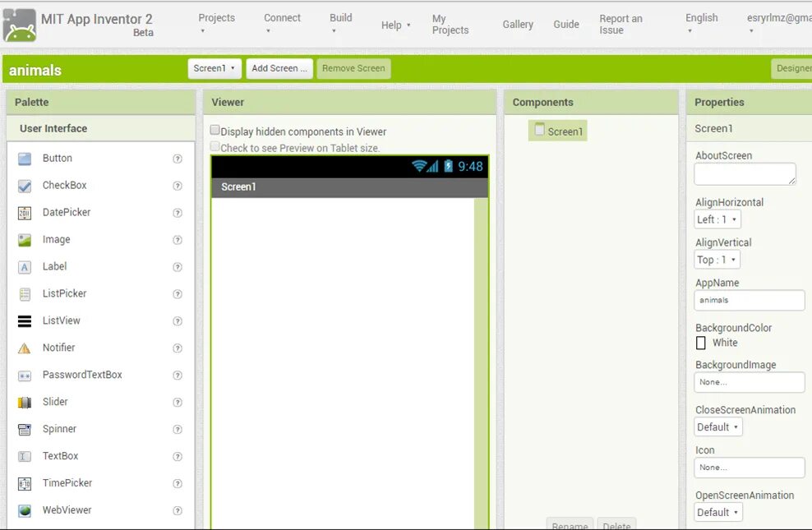
Task: Click the Screen1 title bar in Viewer
Action: click(x=349, y=187)
